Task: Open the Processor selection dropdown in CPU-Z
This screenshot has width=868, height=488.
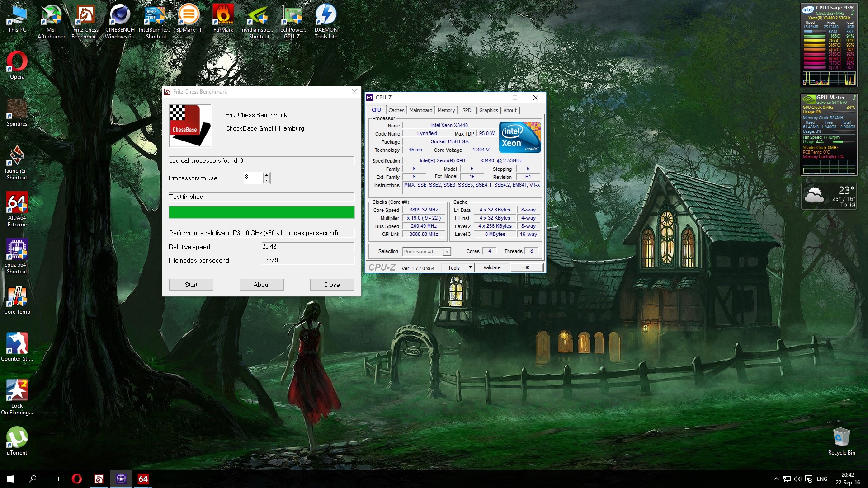Action: click(x=447, y=251)
